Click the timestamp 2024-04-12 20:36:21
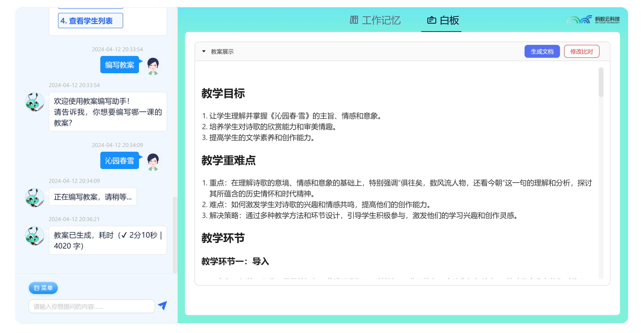Image resolution: width=644 pixels, height=333 pixels. tap(74, 219)
